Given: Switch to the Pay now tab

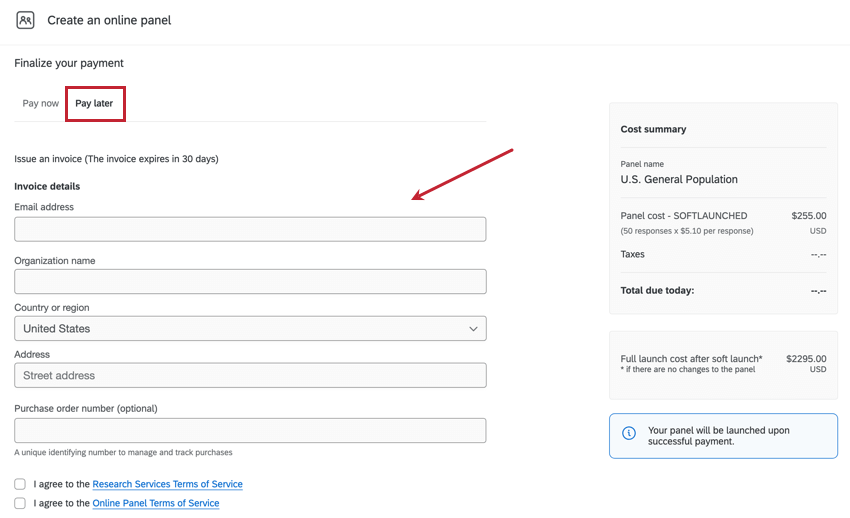Looking at the screenshot, I should point(41,103).
